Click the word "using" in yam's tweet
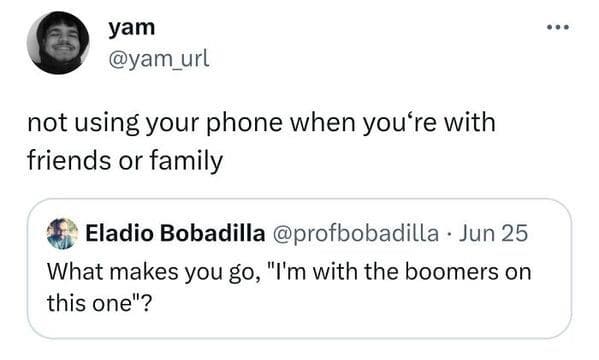The width and height of the screenshot is (599, 360). (x=107, y=124)
